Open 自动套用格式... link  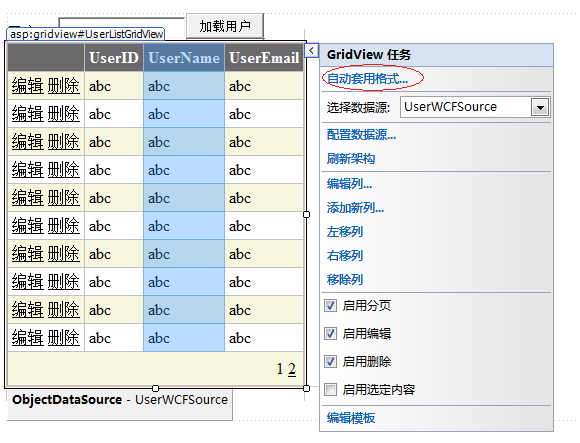pyautogui.click(x=367, y=78)
